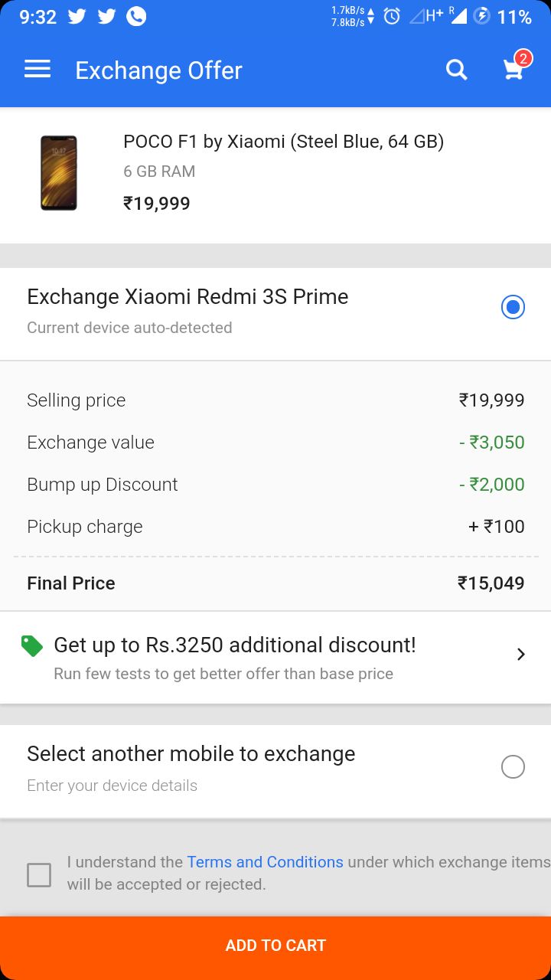The width and height of the screenshot is (551, 980).
Task: Tap Enter your device details text
Action: click(x=112, y=786)
